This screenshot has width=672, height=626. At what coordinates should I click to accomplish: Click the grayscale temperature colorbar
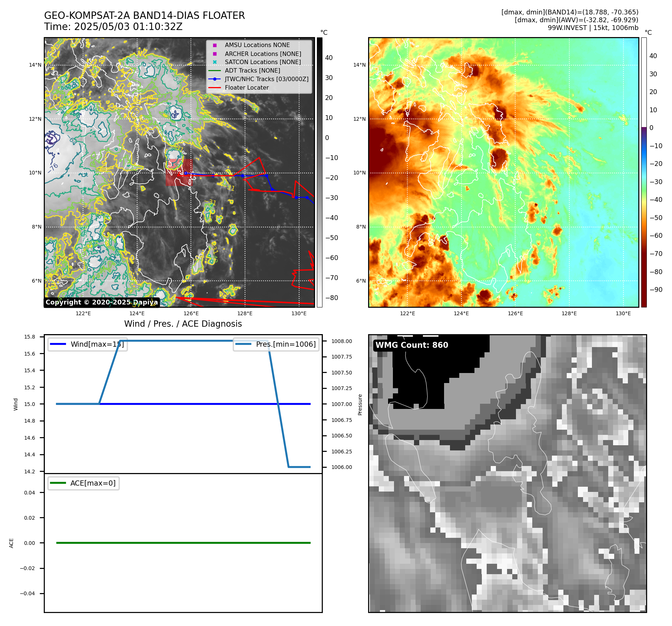320,172
